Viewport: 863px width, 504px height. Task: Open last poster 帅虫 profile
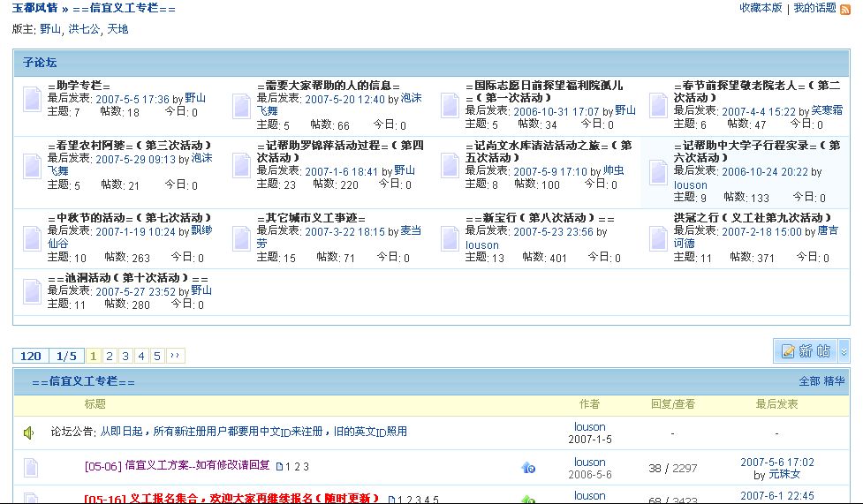click(x=613, y=170)
